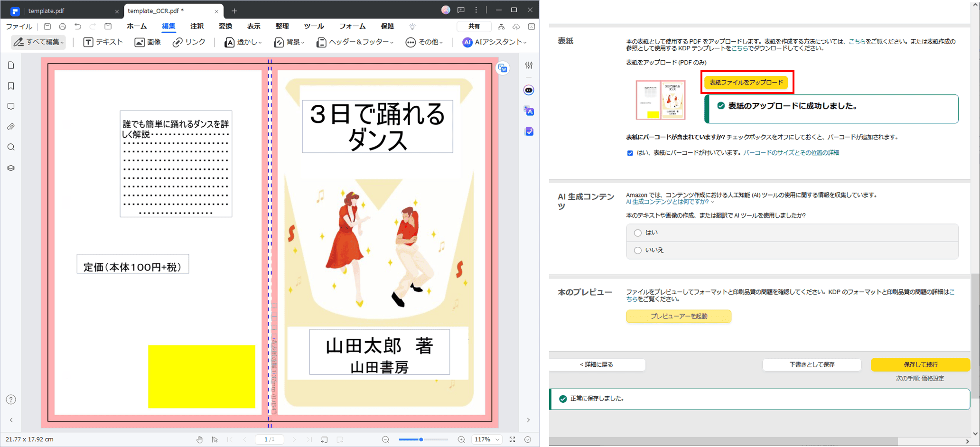Activate the select text cursor tool
980x447 pixels.
[x=215, y=439]
